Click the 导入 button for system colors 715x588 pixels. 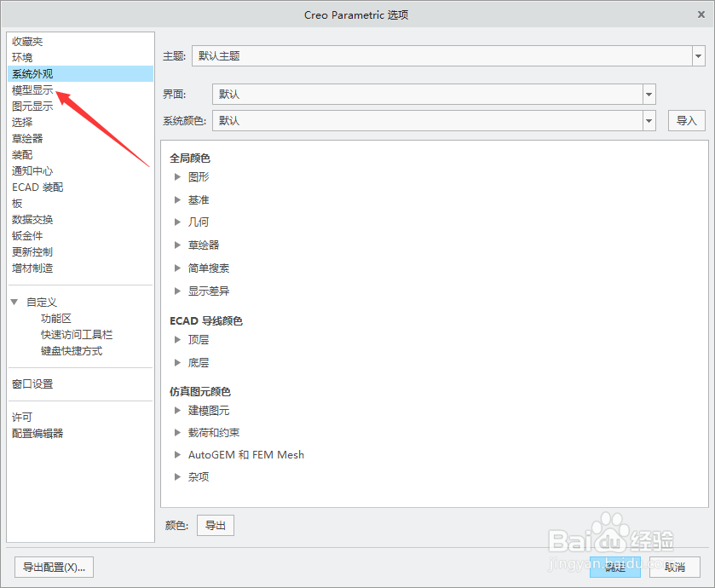(687, 120)
